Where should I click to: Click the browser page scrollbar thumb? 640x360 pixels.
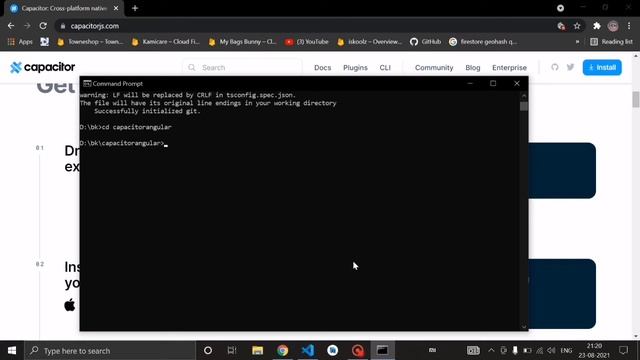tap(636, 100)
